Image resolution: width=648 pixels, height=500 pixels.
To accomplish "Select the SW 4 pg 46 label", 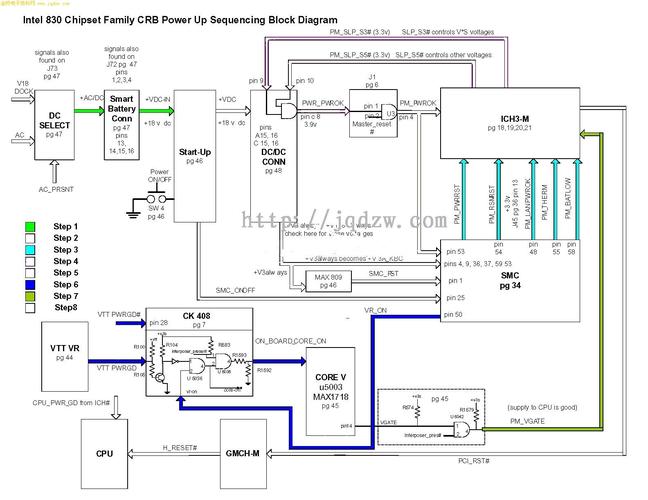I will tap(156, 212).
